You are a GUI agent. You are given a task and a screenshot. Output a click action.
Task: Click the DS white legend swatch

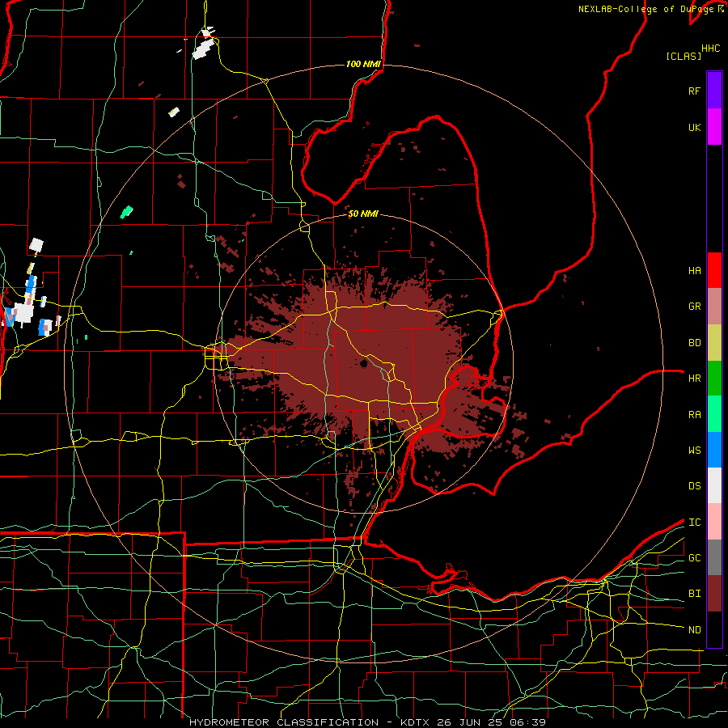tap(714, 485)
